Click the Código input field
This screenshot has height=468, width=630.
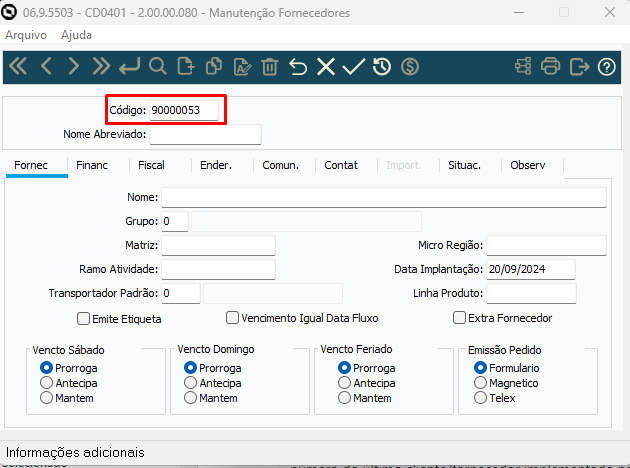(x=184, y=110)
